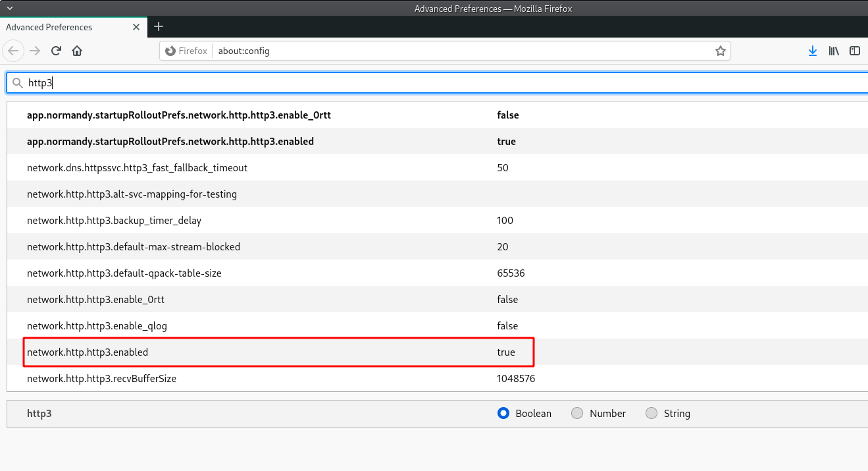Open the Downloads arrow icon
The width and height of the screenshot is (868, 471).
pos(813,51)
